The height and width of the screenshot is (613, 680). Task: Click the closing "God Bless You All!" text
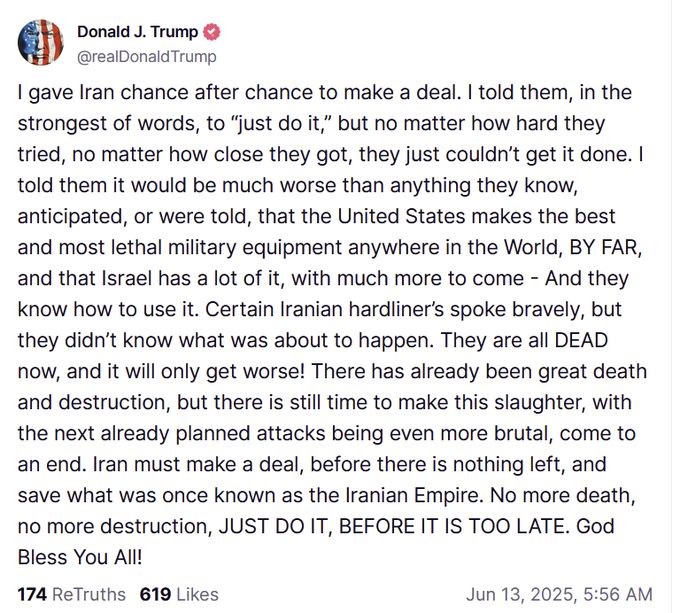(x=316, y=542)
